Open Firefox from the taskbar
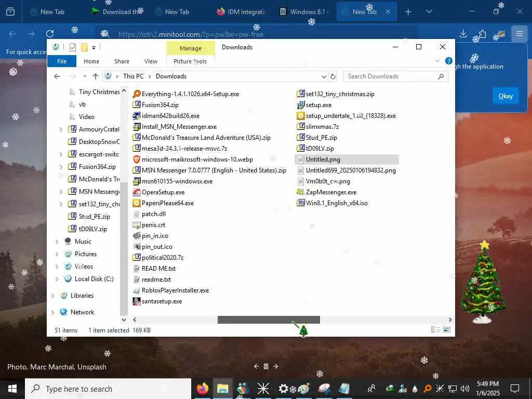The height and width of the screenshot is (399, 532). pos(203,389)
